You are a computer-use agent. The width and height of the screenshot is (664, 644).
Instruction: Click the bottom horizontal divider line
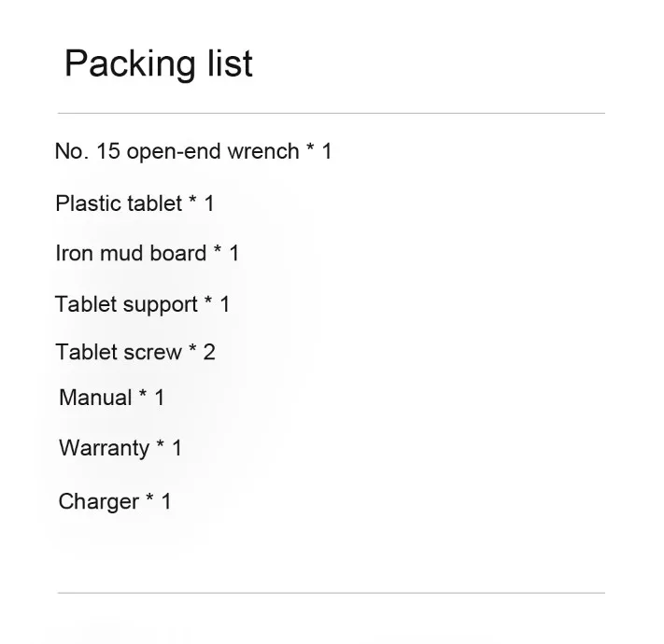(x=331, y=593)
